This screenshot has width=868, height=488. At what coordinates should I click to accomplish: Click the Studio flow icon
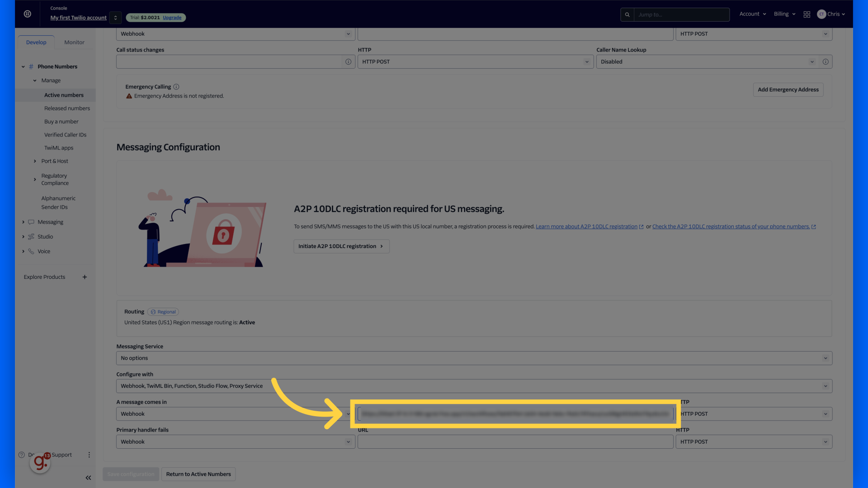coord(31,237)
